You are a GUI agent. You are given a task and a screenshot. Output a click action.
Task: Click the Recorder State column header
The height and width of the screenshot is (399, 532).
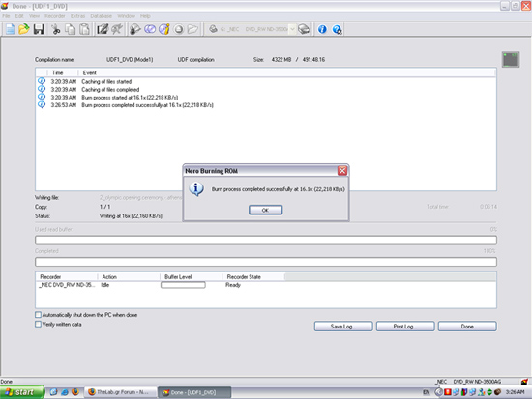[253, 277]
